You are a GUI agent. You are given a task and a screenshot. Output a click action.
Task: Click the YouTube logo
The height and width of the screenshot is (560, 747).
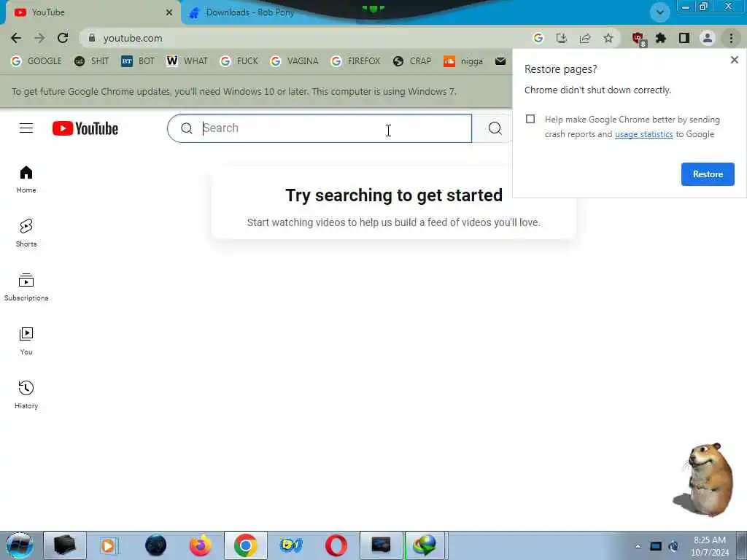click(85, 128)
